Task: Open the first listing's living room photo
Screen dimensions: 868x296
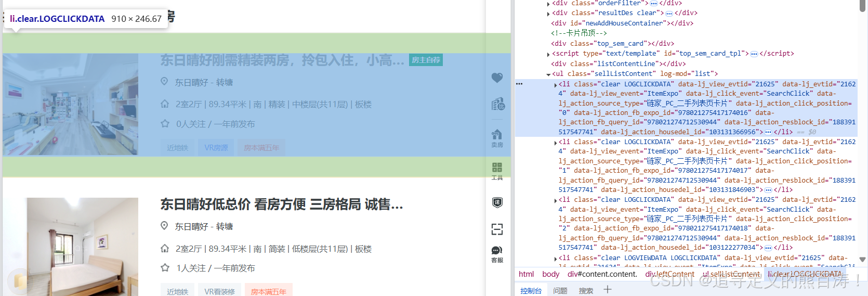Action: tap(71, 104)
